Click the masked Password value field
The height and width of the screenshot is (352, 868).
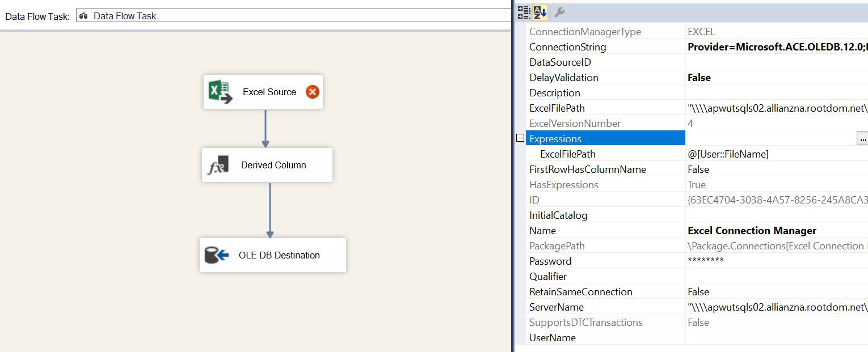777,261
